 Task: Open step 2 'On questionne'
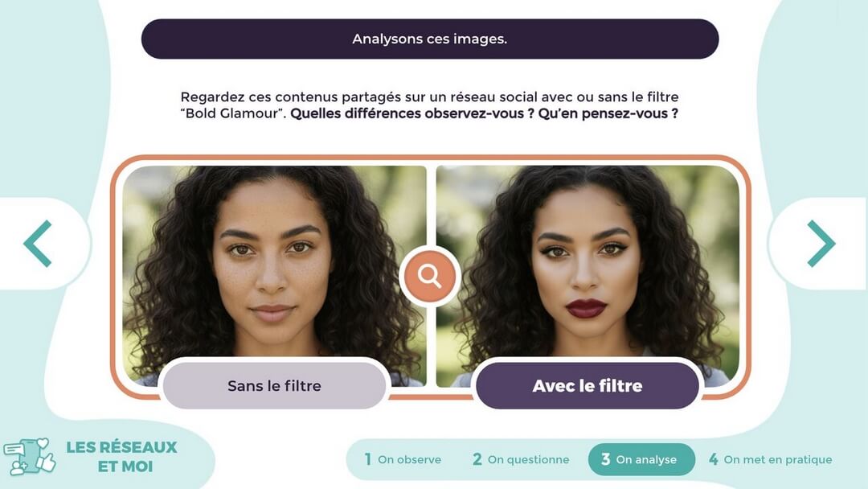point(521,459)
